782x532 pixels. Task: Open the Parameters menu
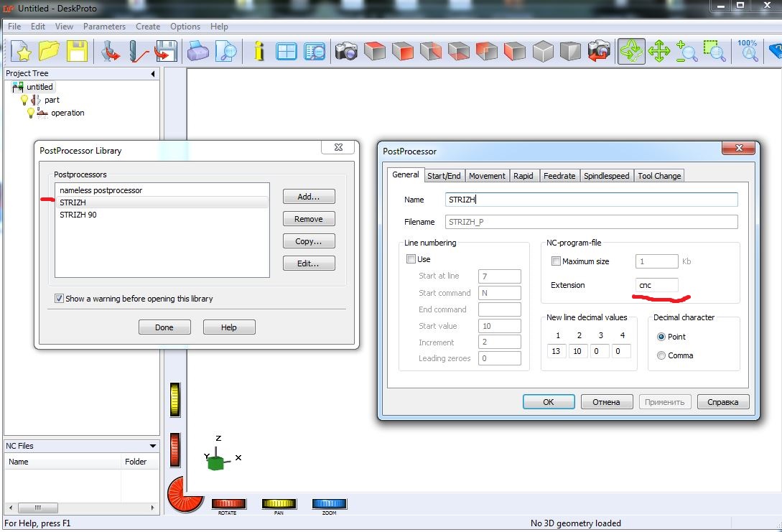click(104, 27)
